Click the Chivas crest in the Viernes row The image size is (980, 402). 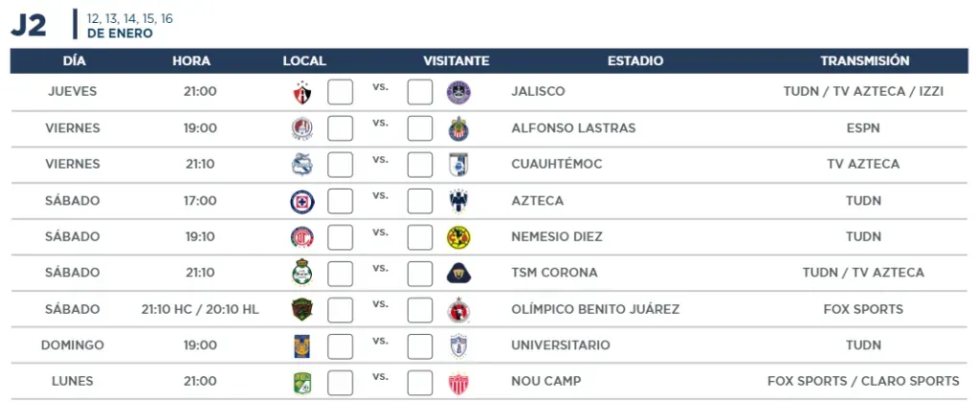click(458, 129)
